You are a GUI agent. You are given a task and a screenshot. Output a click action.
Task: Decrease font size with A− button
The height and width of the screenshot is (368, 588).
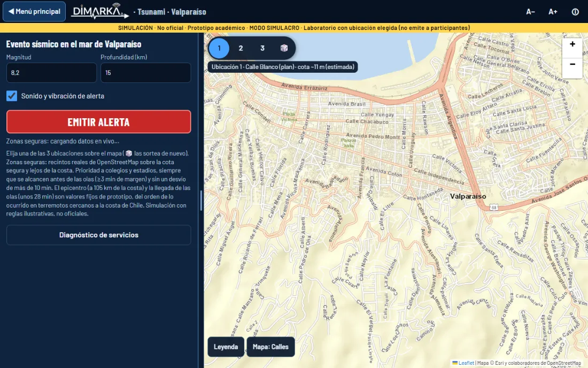pos(530,12)
